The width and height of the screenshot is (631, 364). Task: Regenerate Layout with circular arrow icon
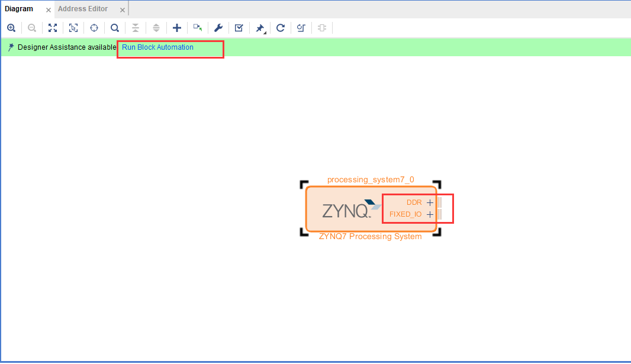281,28
